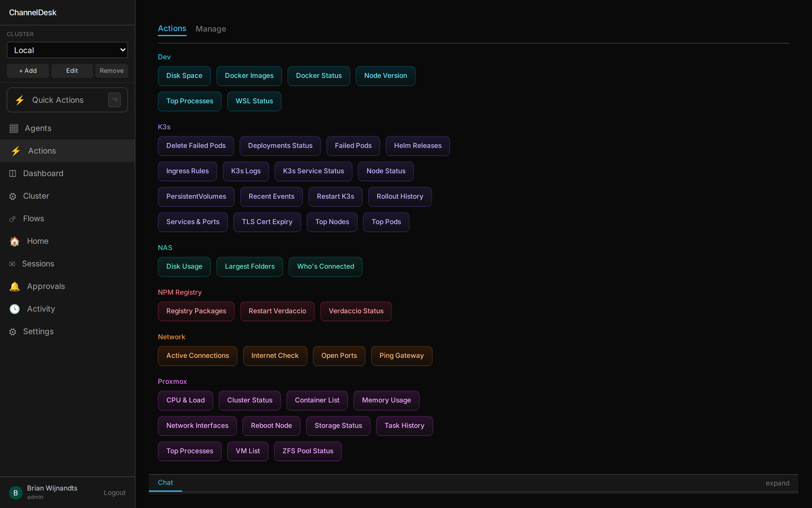This screenshot has width=812, height=508.
Task: Click the Settings gear icon
Action: (x=13, y=332)
